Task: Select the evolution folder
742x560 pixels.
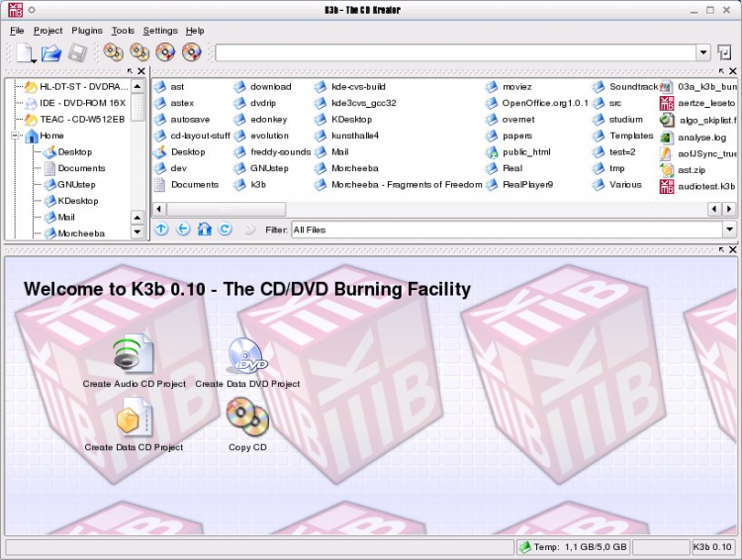Action: click(261, 136)
